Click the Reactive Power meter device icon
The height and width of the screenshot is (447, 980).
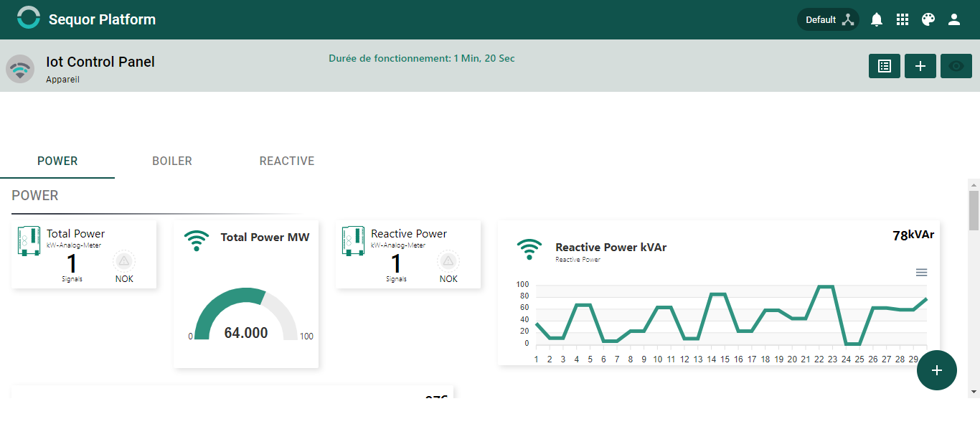[x=353, y=241]
